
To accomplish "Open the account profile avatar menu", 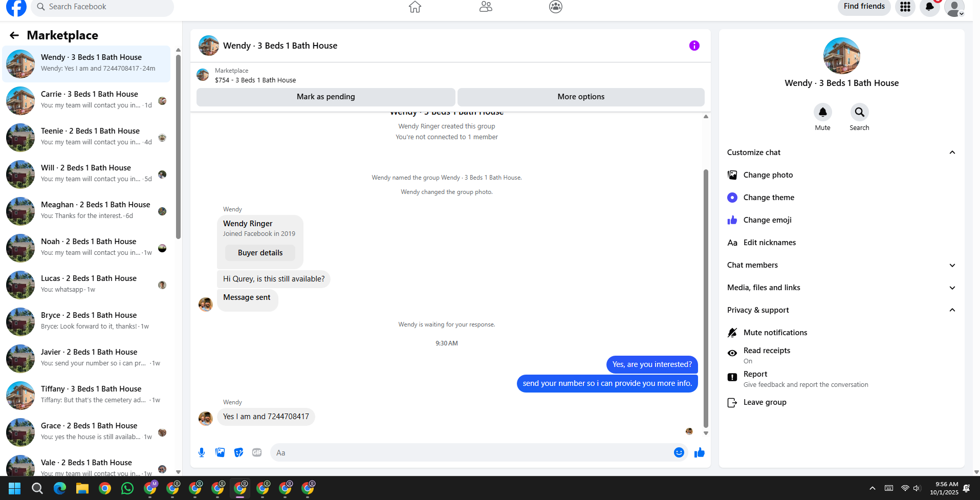I will 954,7.
